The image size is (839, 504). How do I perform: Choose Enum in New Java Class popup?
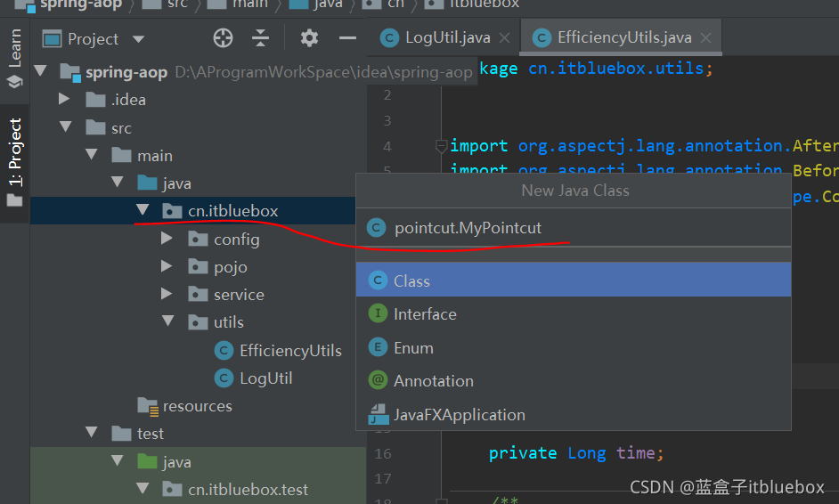[573, 347]
